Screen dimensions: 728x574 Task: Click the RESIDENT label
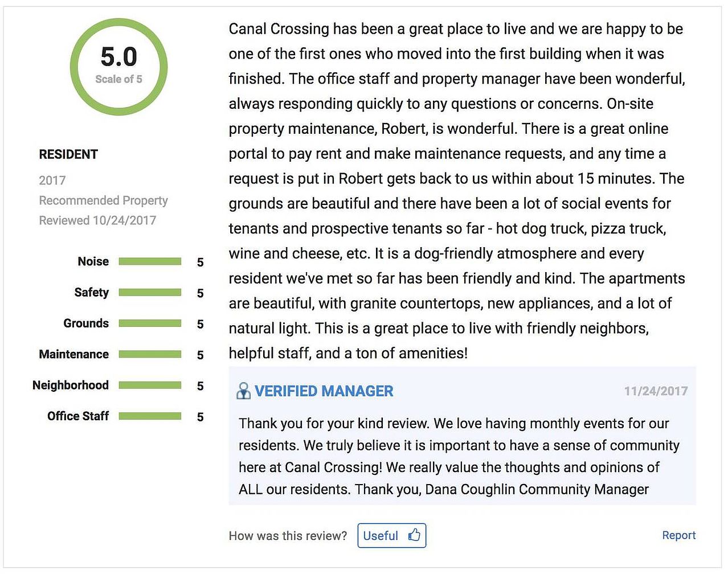pyautogui.click(x=68, y=154)
